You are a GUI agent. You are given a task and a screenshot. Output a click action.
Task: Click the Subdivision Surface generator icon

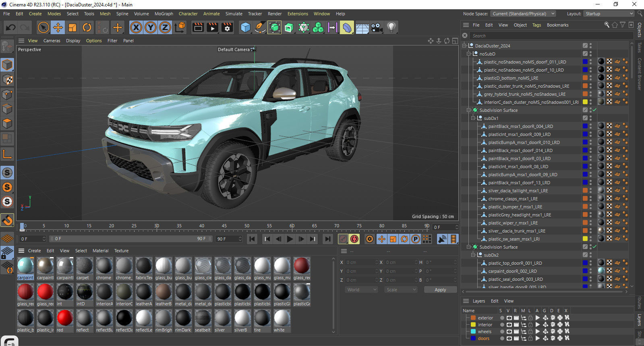(275, 27)
